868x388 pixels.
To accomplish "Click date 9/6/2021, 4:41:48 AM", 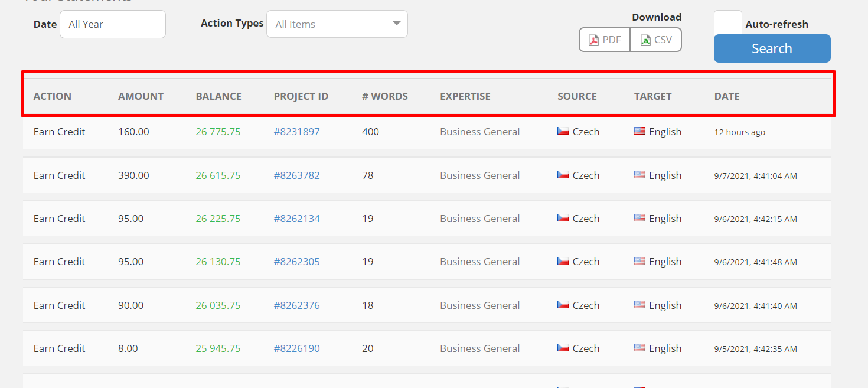I will click(x=756, y=262).
